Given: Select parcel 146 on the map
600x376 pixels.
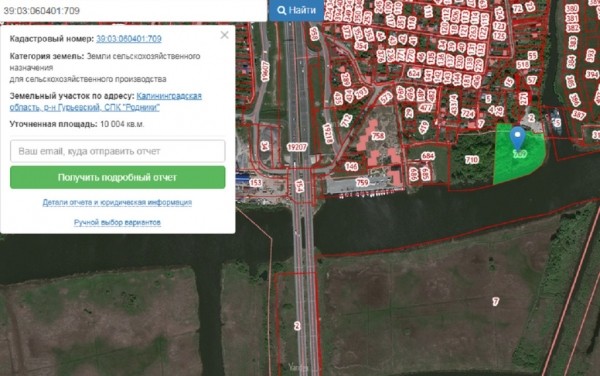Looking at the screenshot, I should (x=351, y=166).
